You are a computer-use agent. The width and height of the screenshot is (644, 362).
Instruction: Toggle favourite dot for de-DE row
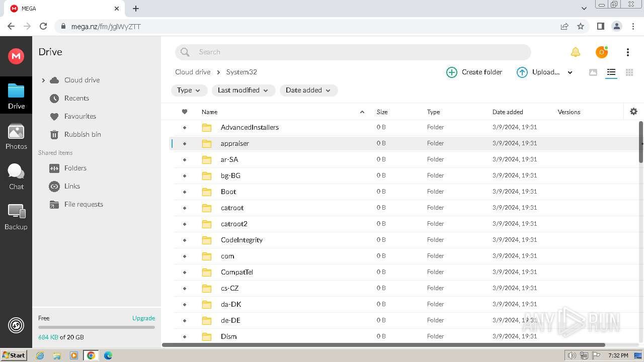click(185, 320)
